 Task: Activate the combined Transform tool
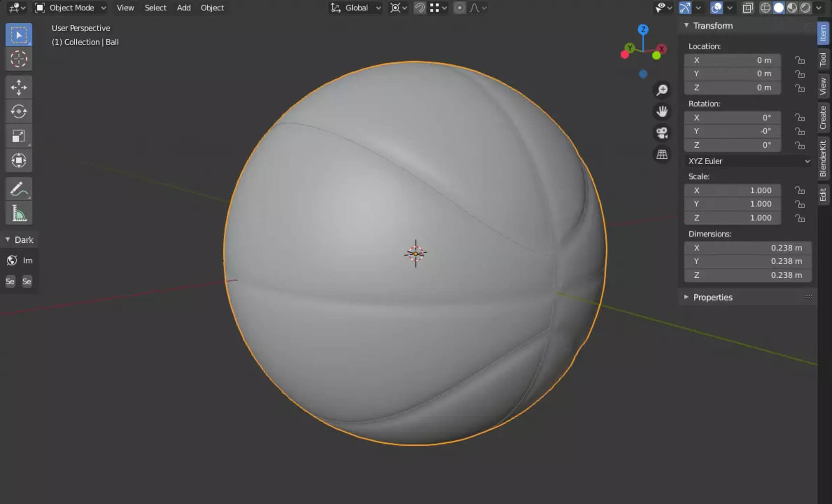tap(19, 160)
